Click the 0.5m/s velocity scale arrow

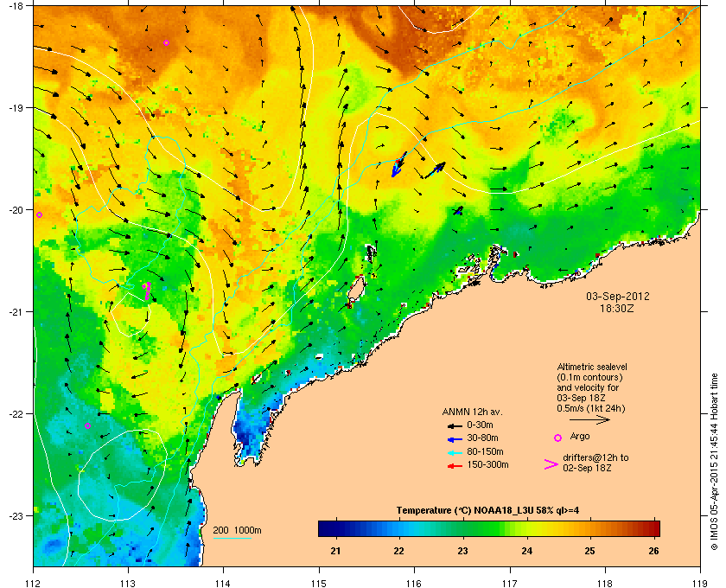click(x=589, y=420)
